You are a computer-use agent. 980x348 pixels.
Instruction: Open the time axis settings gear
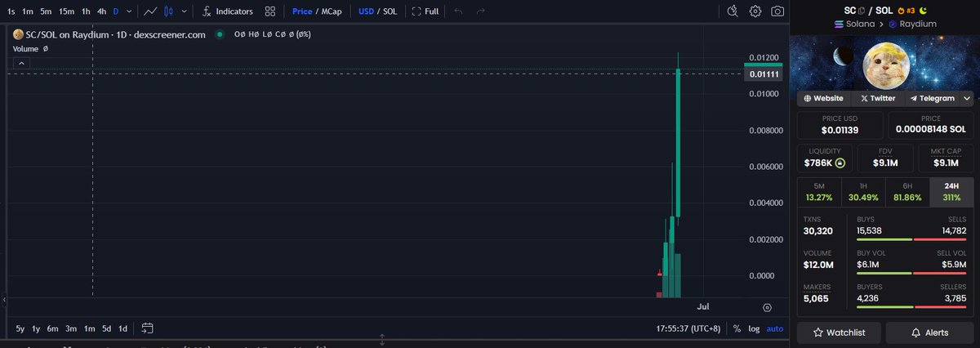coord(767,307)
